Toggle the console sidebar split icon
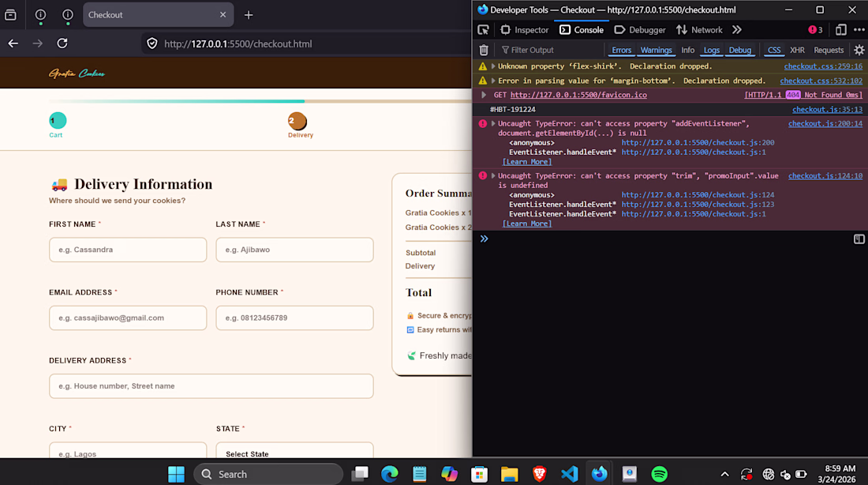Screen dimensions: 868x485 click(x=859, y=239)
